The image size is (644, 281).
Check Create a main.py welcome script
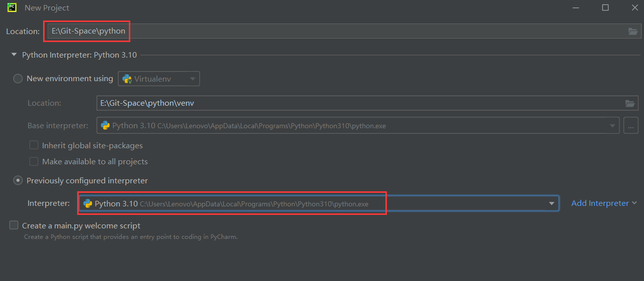tap(14, 225)
